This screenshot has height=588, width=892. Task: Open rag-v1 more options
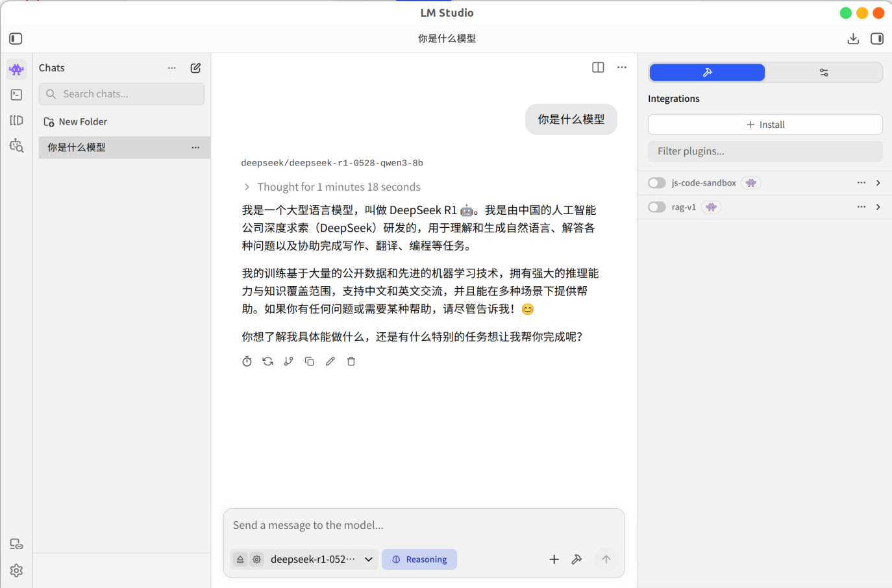pos(861,207)
